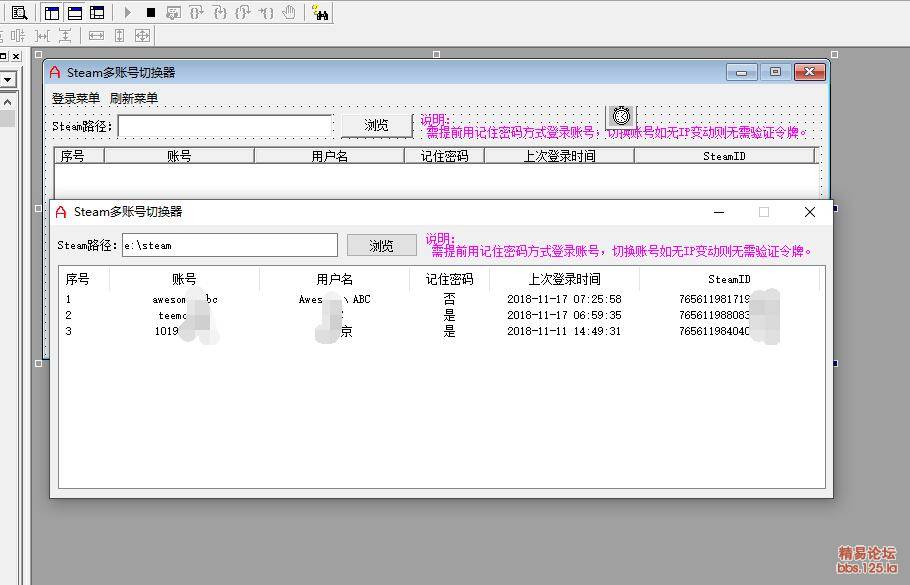Sort by 上次登录时间 column in the running window
The image size is (910, 585).
coord(564,279)
